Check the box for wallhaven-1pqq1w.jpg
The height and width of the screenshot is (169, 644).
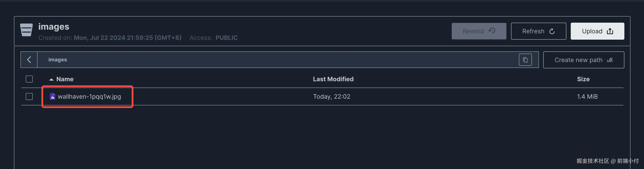pyautogui.click(x=29, y=97)
